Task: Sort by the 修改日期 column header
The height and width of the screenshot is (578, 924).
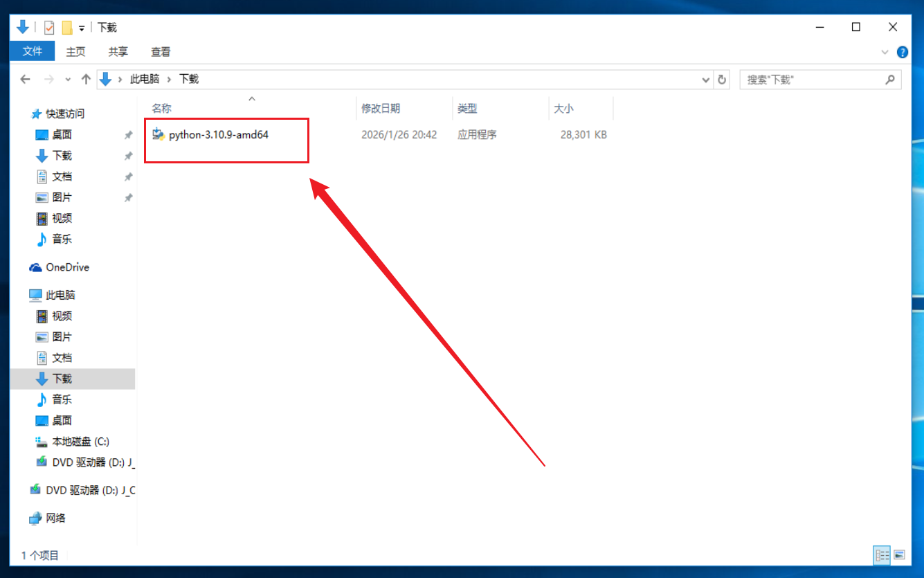Action: point(381,109)
